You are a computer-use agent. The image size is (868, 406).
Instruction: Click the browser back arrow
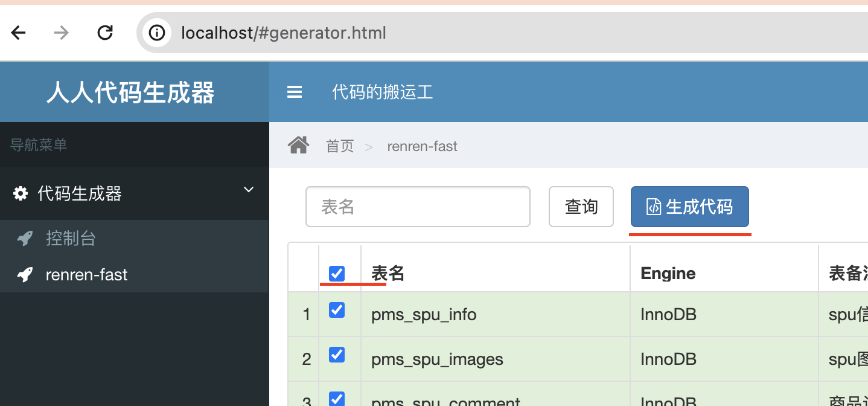pyautogui.click(x=19, y=33)
